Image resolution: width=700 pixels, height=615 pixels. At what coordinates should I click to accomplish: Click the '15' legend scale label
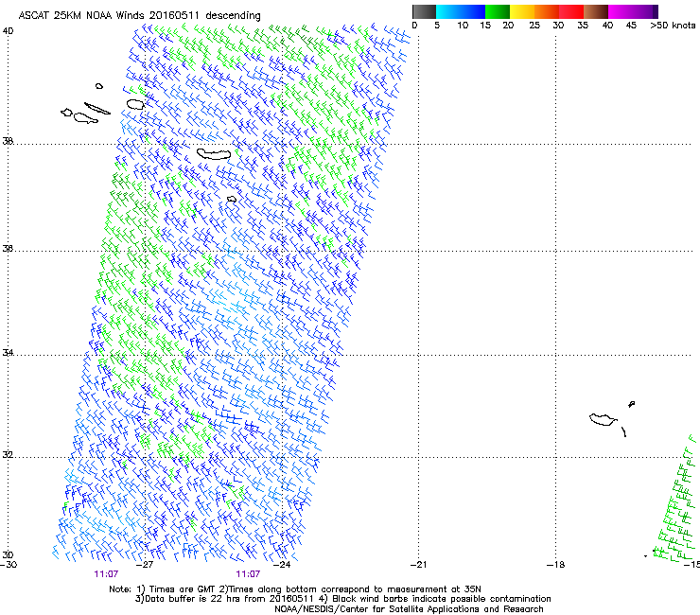pyautogui.click(x=485, y=26)
